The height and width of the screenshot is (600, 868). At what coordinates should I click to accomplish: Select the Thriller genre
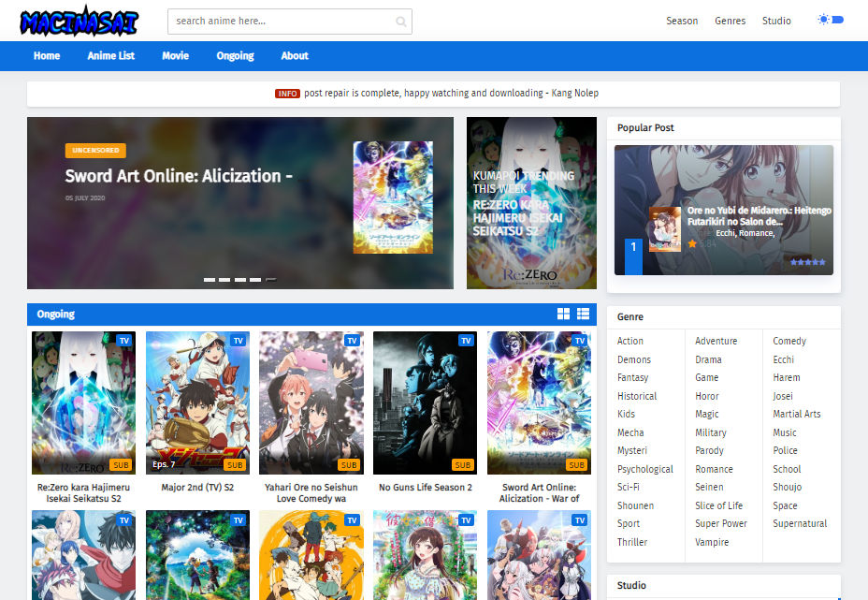pyautogui.click(x=632, y=542)
